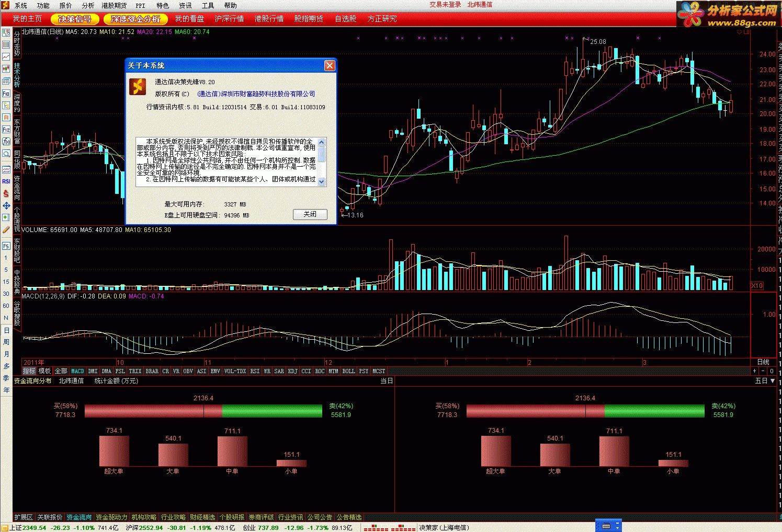Select the 资金驱动力 bottom tab
Screen dimensions: 782x532
point(111,517)
